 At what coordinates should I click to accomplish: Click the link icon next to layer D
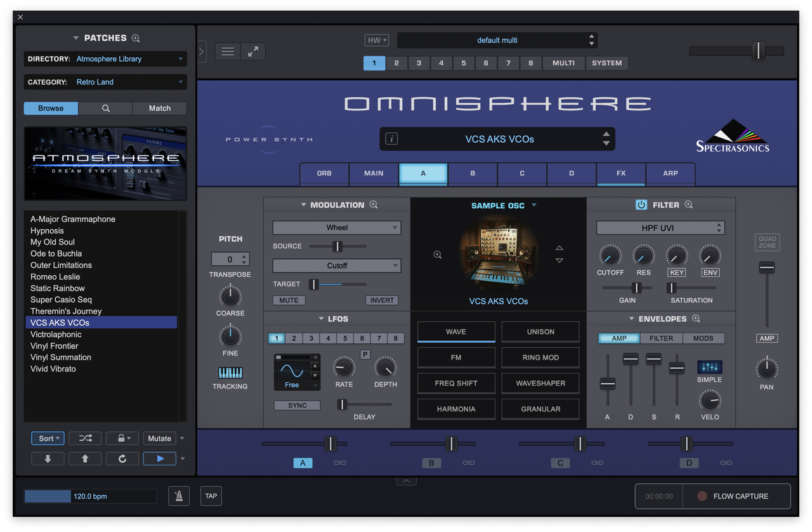click(x=726, y=463)
